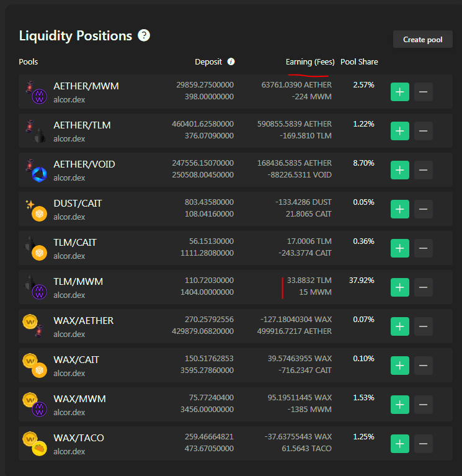Click plus button for the DUST/CAIT pool
This screenshot has width=462, height=476.
pos(400,209)
